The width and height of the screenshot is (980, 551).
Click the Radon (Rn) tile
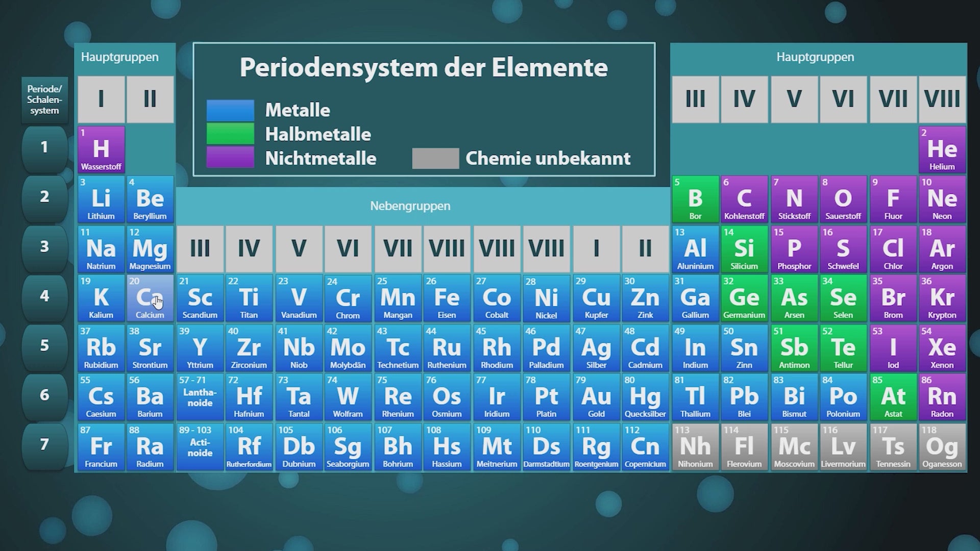(942, 397)
